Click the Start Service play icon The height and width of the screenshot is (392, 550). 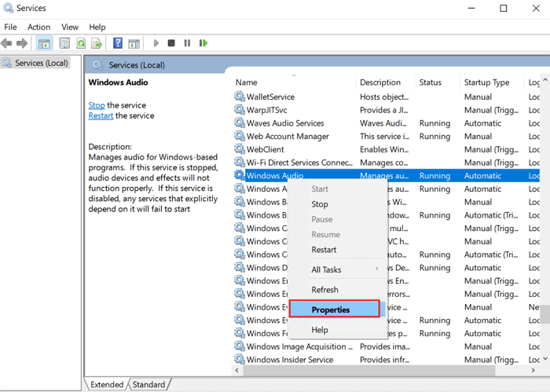156,43
